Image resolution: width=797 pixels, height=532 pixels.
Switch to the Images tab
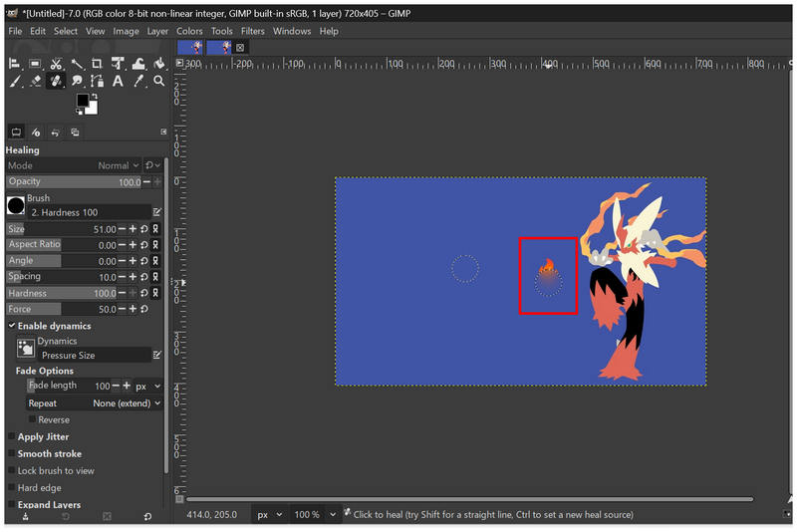[x=75, y=133]
